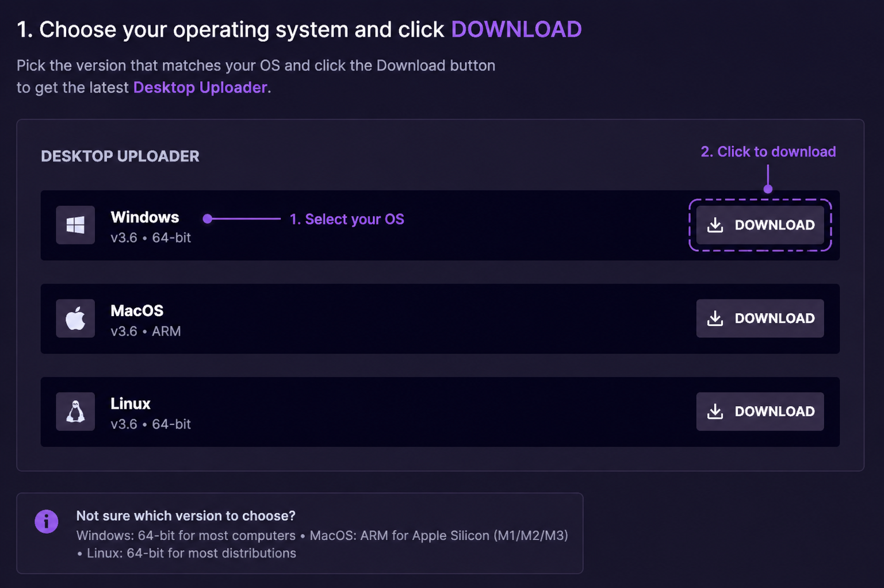Viewport: 884px width, 588px height.
Task: Download the Linux 64-bit version
Action: pos(760,412)
